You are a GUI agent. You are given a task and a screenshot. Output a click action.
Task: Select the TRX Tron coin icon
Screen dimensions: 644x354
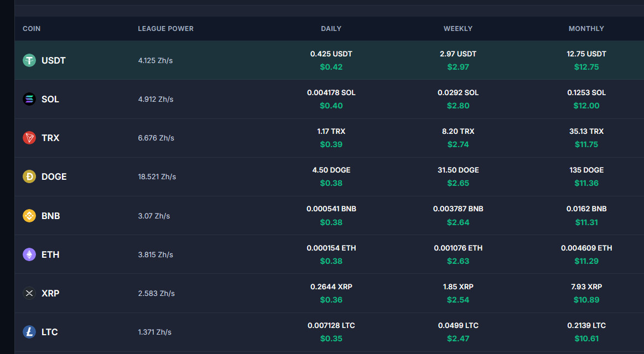point(29,138)
